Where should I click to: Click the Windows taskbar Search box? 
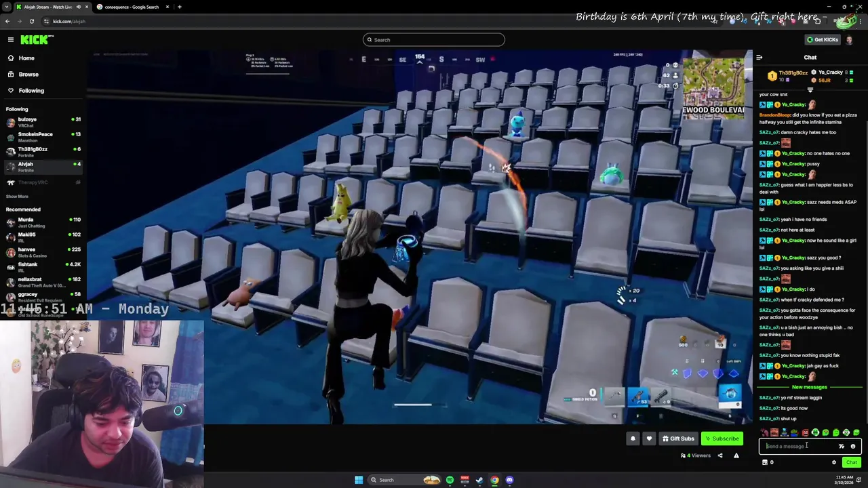pyautogui.click(x=403, y=480)
